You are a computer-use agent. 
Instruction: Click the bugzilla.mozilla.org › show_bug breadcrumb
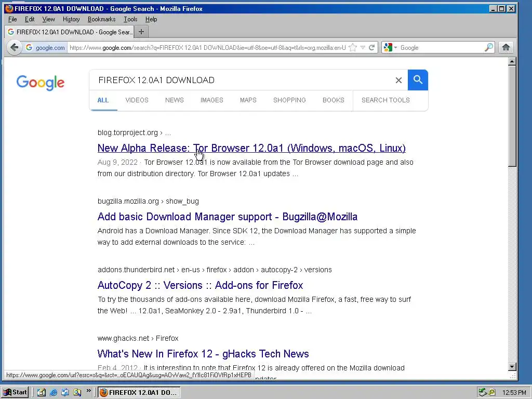148,201
